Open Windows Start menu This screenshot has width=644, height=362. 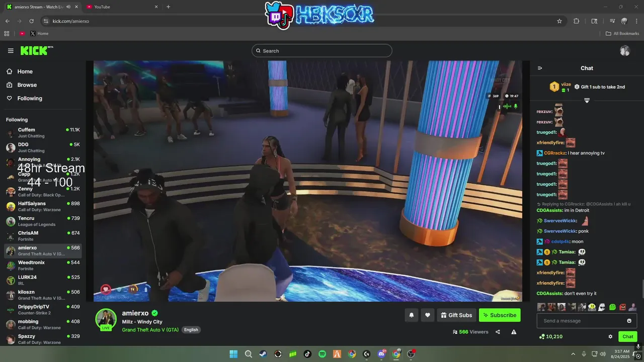coord(233,354)
